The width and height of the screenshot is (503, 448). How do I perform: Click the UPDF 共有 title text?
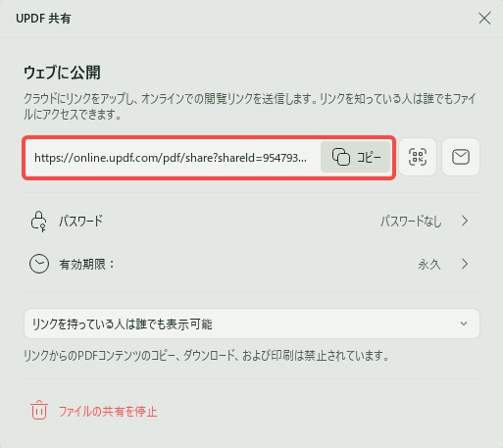click(43, 19)
